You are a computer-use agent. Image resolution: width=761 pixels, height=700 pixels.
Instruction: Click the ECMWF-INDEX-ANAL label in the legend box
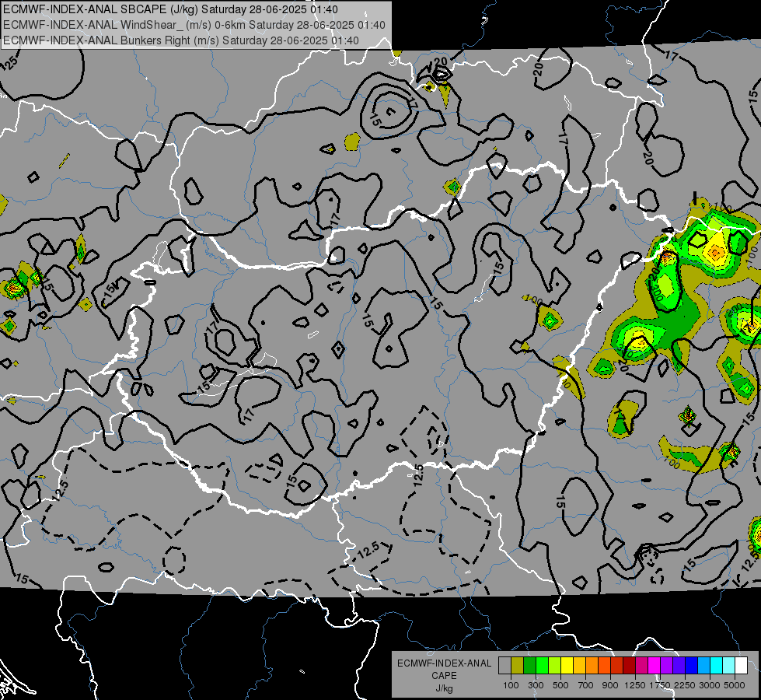tap(444, 663)
